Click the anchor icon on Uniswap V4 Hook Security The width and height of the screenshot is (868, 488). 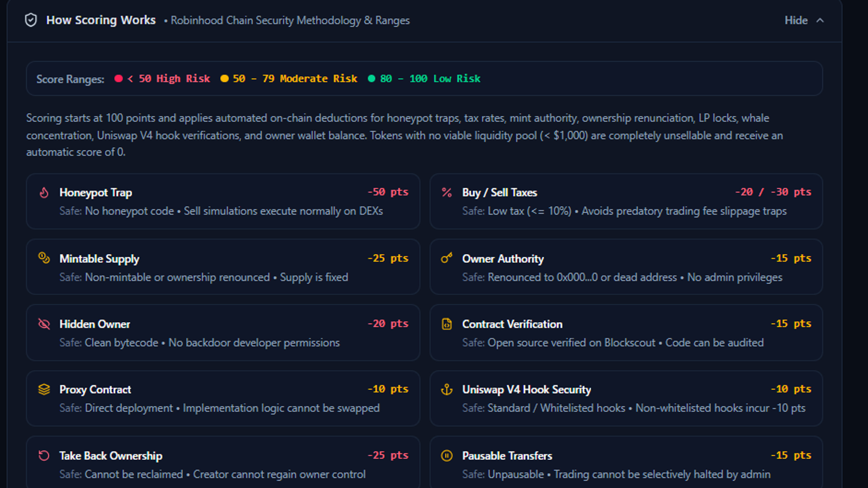point(447,389)
